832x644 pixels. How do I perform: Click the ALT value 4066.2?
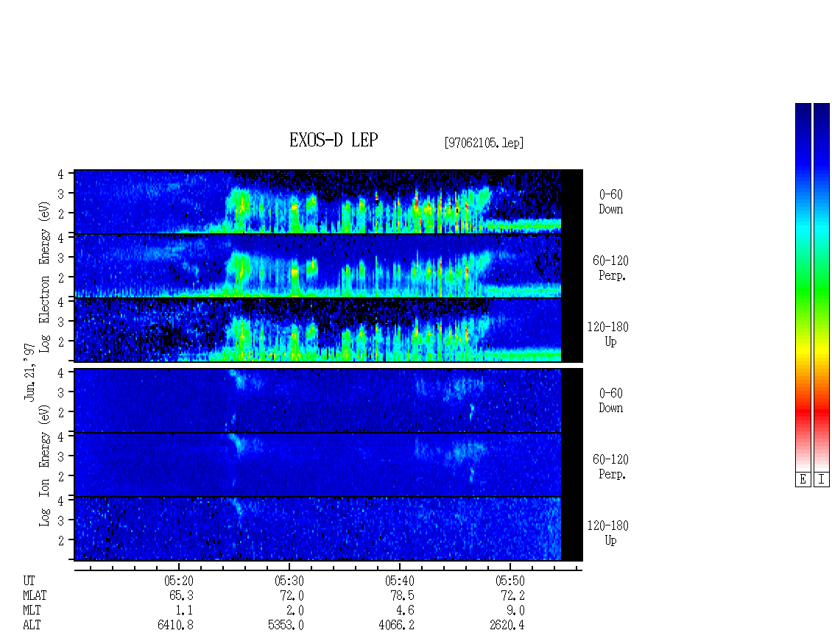click(x=396, y=626)
